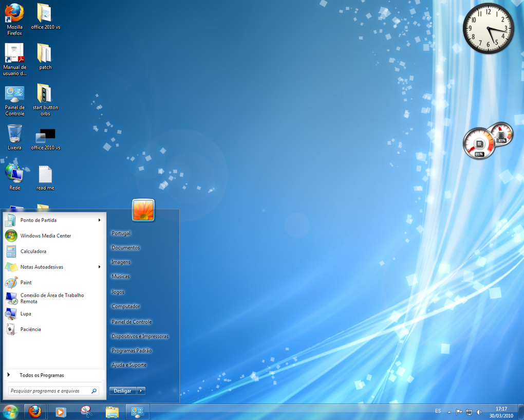The image size is (524, 420).
Task: Click the network tray icon
Action: click(469, 412)
